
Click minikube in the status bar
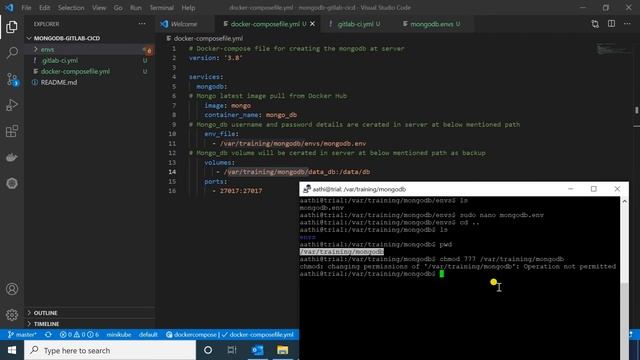pos(119,334)
